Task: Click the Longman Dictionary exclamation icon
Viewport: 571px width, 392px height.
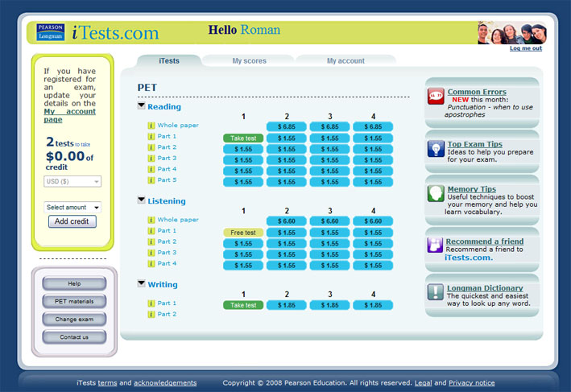Action: point(436,291)
